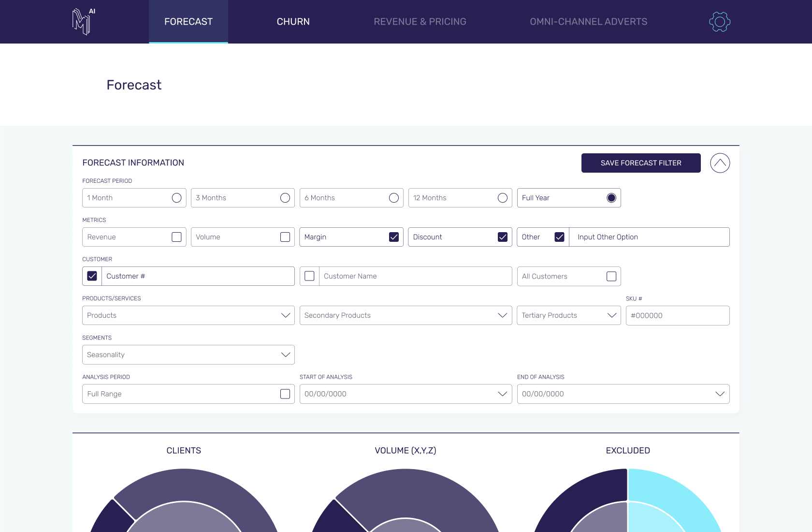The height and width of the screenshot is (532, 812).
Task: Click the Forecast page heading
Action: click(134, 85)
